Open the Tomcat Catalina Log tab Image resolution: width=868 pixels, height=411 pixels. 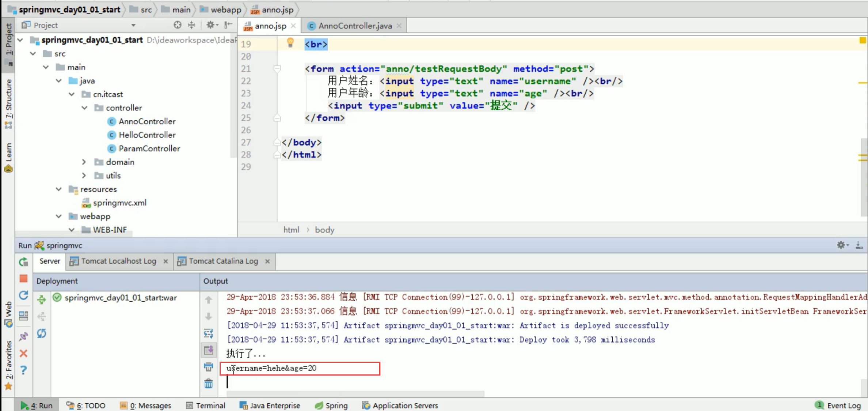(223, 261)
